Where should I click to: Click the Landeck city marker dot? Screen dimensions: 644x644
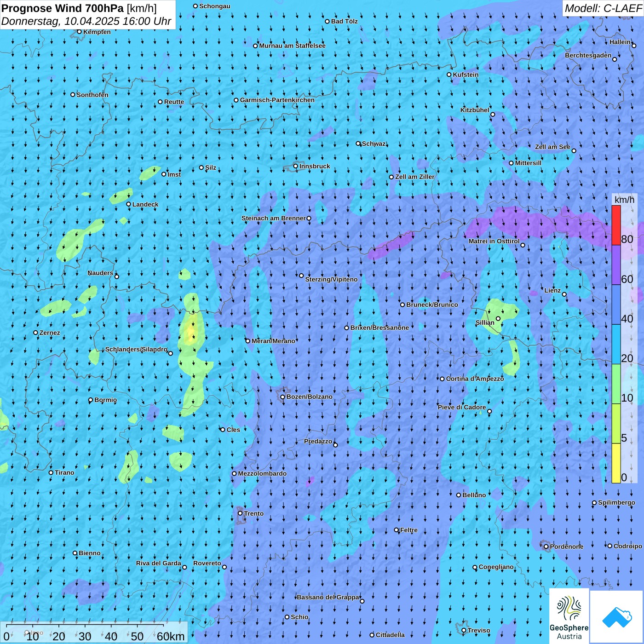pos(128,204)
